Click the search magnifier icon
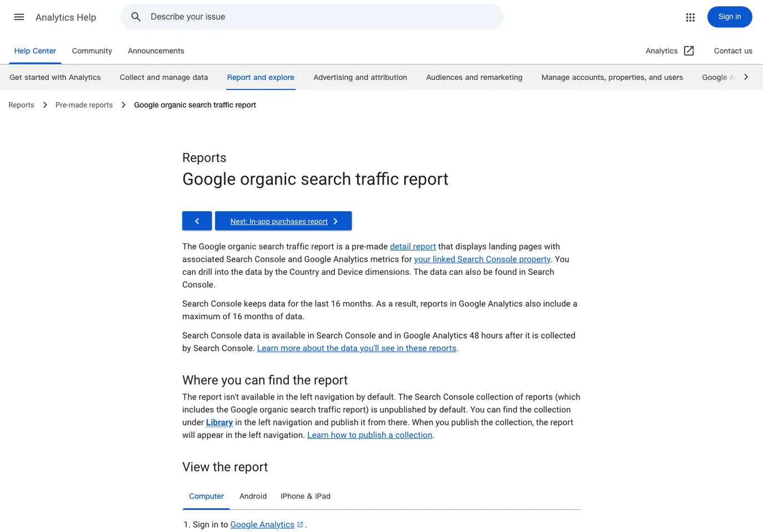The image size is (763, 532). pos(136,17)
